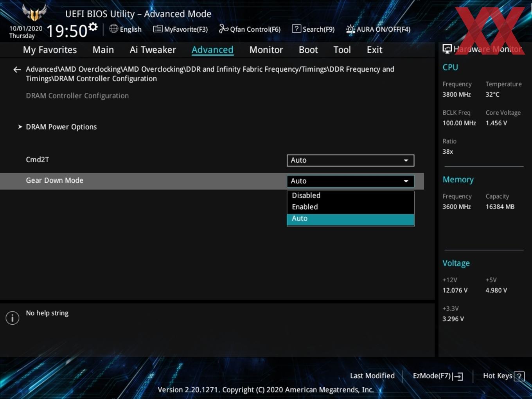
Task: Click the Gear Down Mode dropdown box
Action: click(x=350, y=181)
